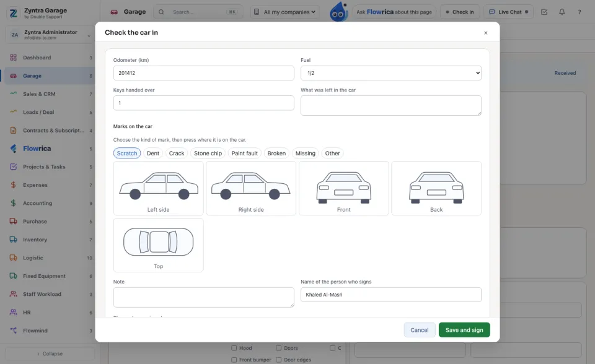Select the Garage car icon in sidebar
Viewport: 595px width, 364px height.
tap(13, 76)
